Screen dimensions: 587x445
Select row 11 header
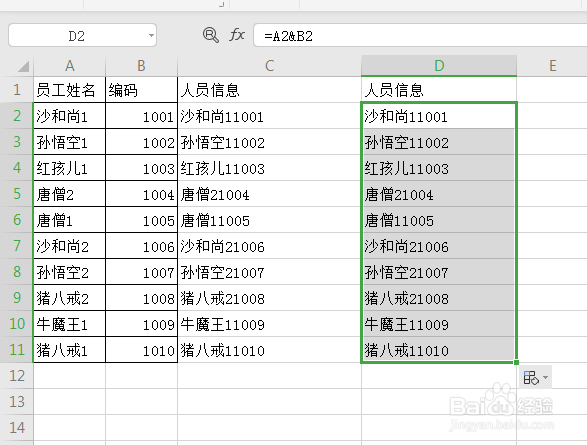tap(17, 350)
